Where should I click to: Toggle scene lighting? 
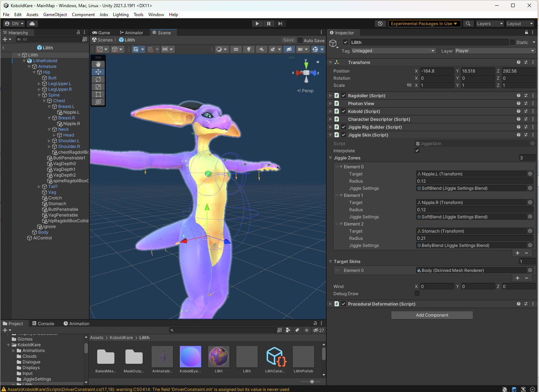click(249, 49)
